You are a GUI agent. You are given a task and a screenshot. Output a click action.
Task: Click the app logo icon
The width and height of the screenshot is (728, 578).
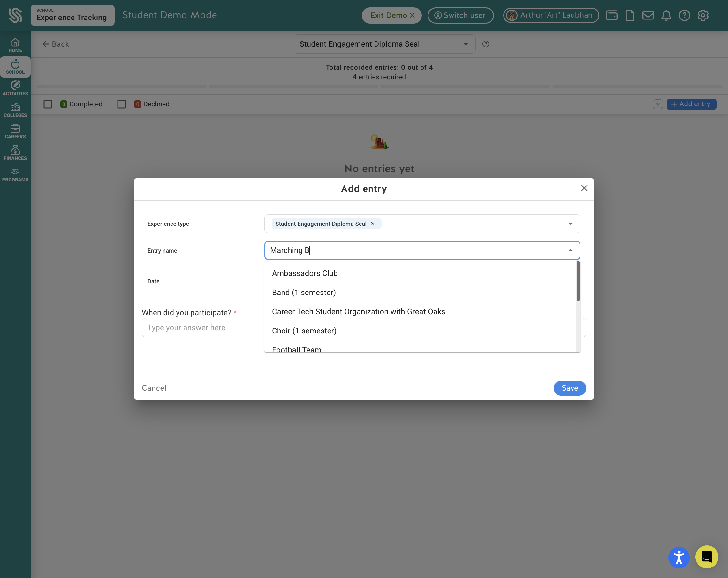pyautogui.click(x=15, y=15)
